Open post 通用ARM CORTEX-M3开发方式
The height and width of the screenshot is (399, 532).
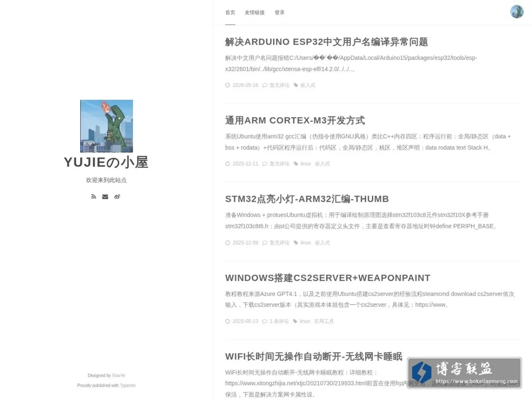295,120
